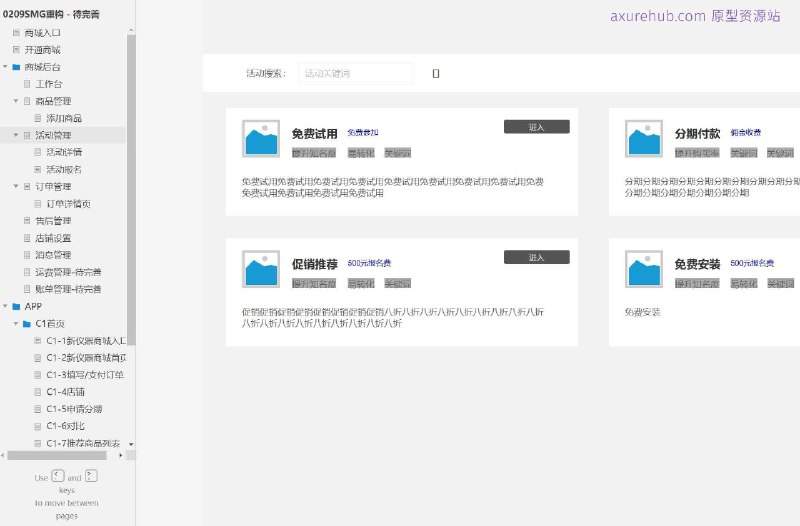800x526 pixels.
Task: Select the 订单管理 page
Action: [x=53, y=187]
